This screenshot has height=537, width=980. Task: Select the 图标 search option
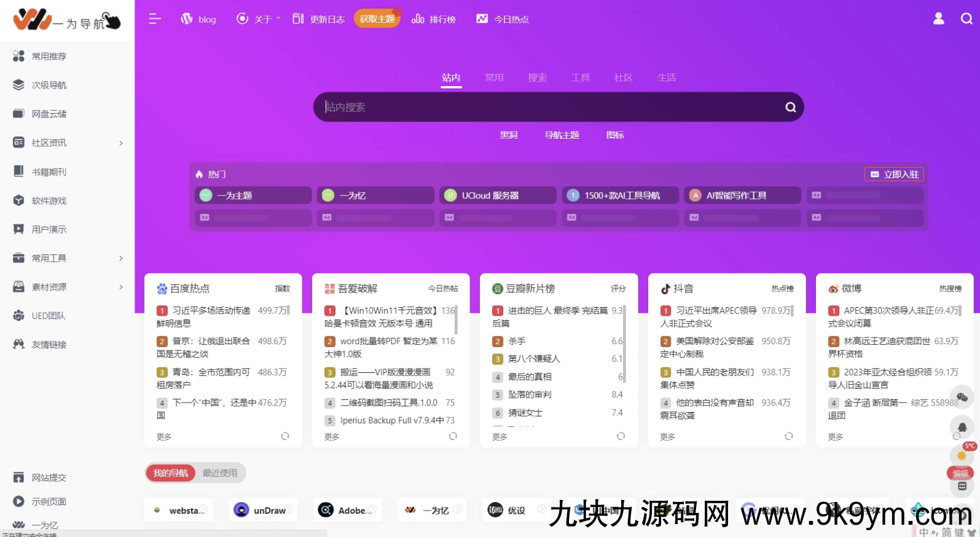[x=615, y=135]
